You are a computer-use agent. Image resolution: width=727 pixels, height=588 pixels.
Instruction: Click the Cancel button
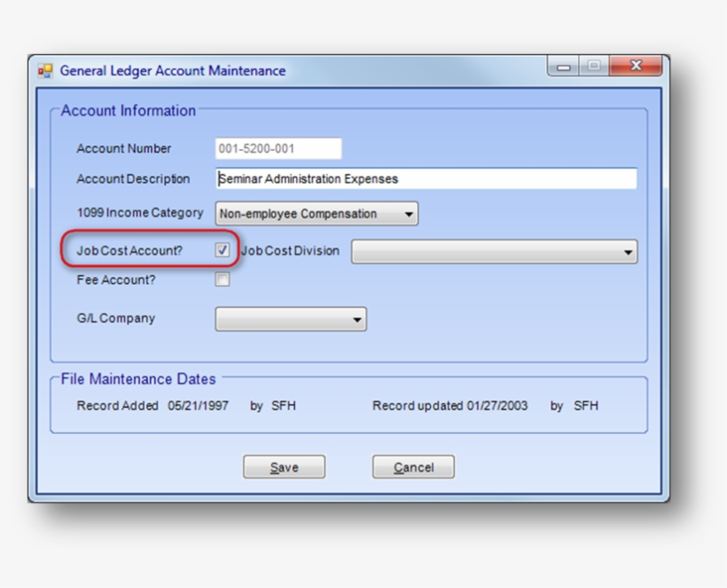pyautogui.click(x=413, y=467)
